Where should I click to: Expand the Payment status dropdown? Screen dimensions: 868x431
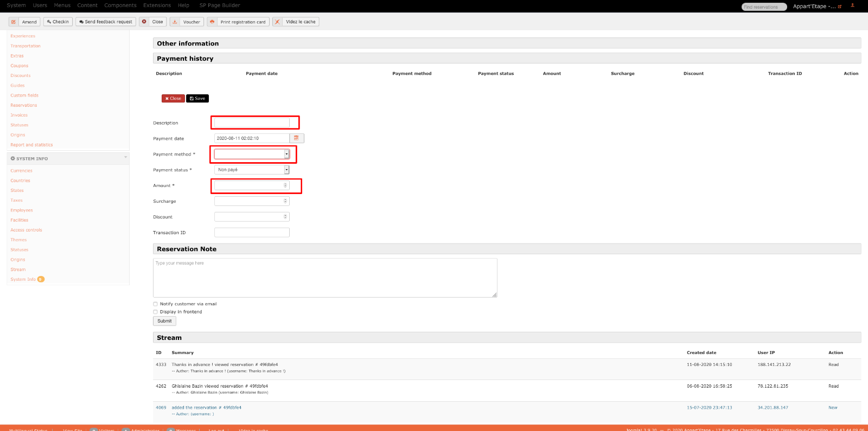click(252, 170)
